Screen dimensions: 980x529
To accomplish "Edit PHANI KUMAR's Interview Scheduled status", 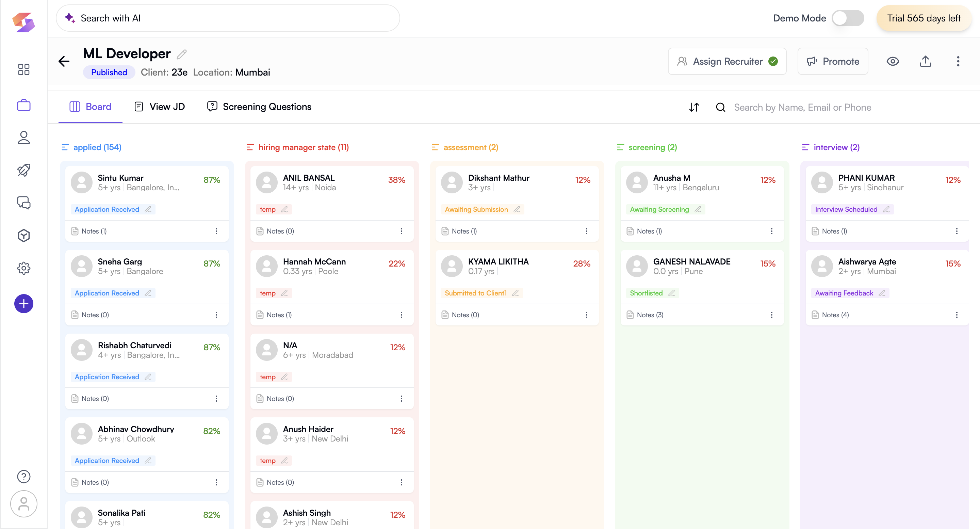I will pos(886,209).
